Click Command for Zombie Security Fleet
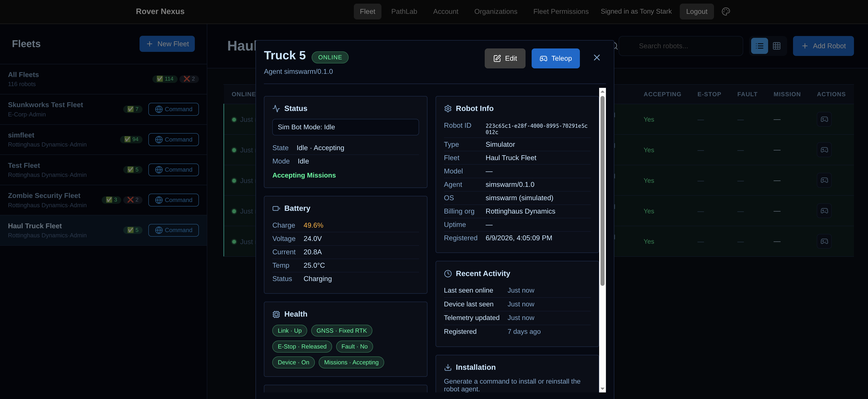 [174, 200]
